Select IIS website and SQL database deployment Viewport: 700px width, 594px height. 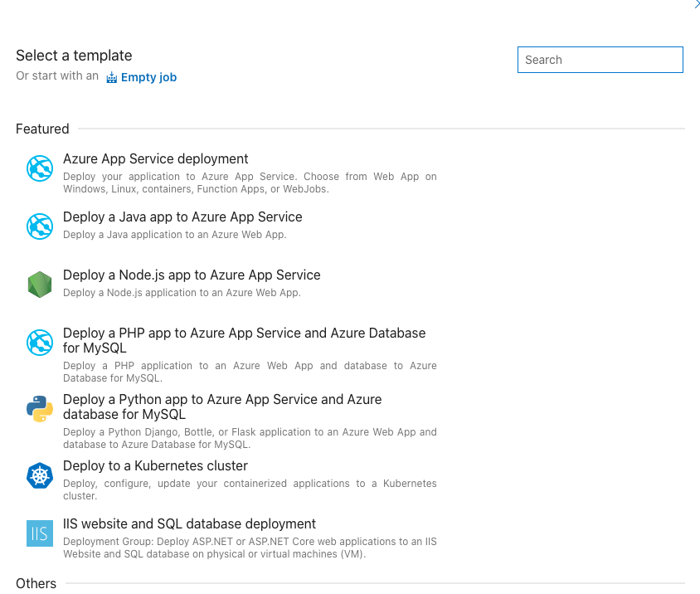(189, 523)
